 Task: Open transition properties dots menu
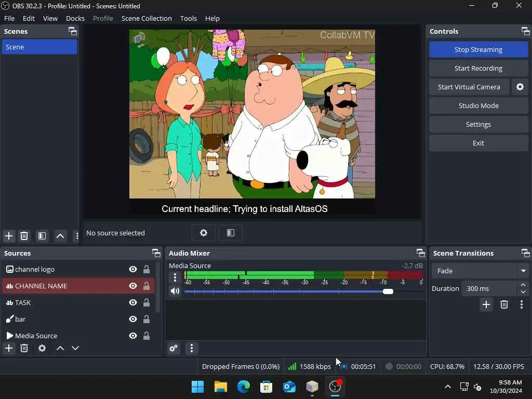(x=522, y=304)
